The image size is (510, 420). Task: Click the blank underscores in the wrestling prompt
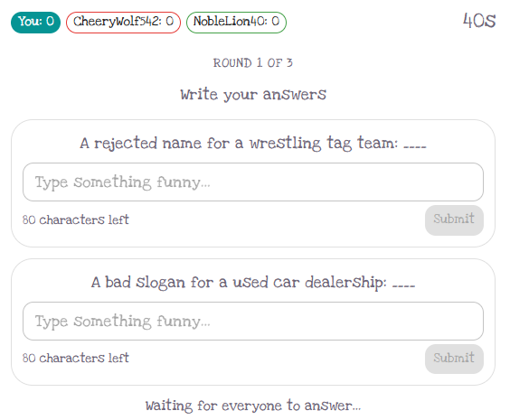pyautogui.click(x=415, y=146)
